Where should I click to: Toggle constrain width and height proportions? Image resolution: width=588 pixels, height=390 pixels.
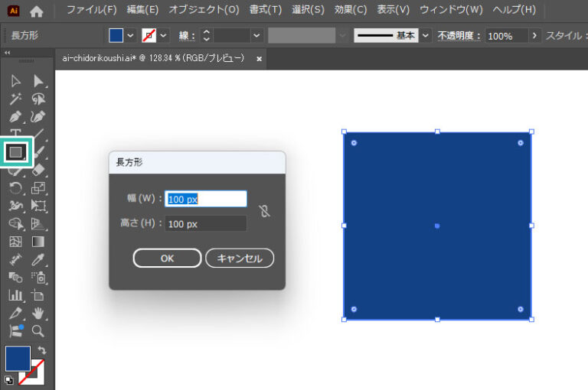pos(265,211)
